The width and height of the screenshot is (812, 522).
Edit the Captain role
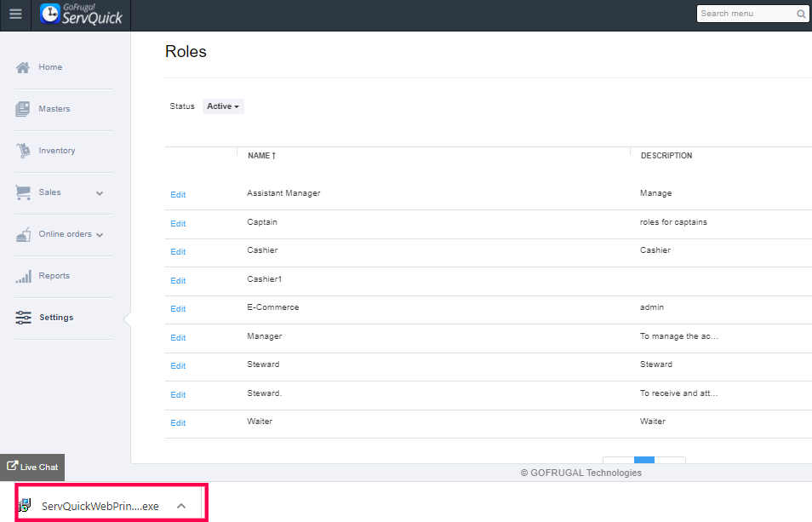(178, 224)
